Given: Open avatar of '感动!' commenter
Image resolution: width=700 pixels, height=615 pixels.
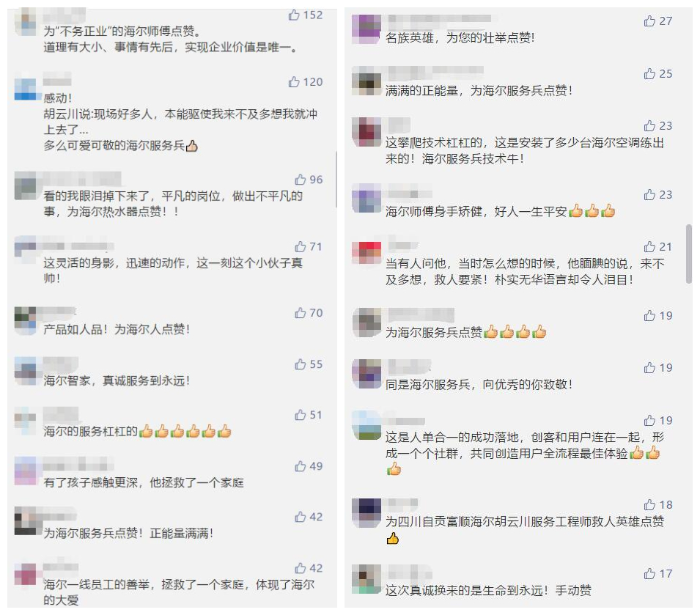Looking at the screenshot, I should (x=25, y=89).
